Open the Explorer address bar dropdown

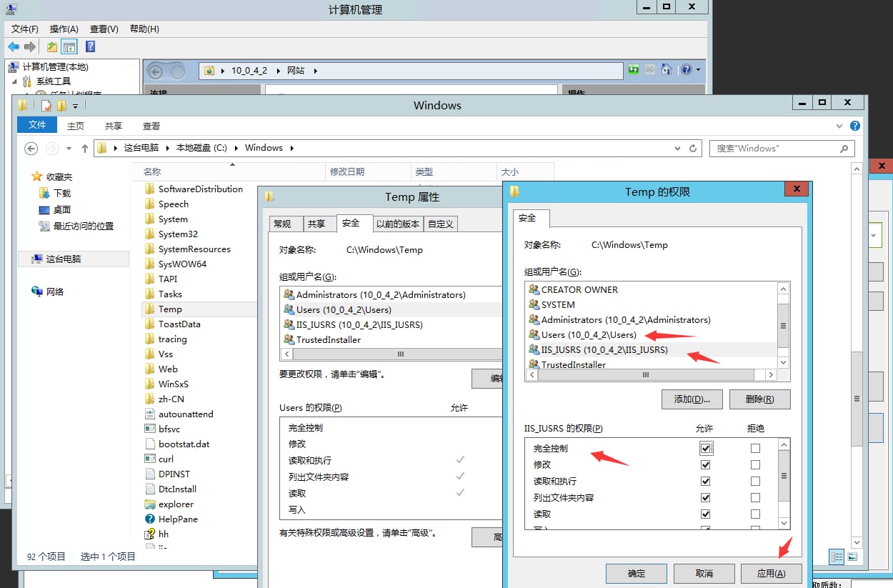point(677,148)
